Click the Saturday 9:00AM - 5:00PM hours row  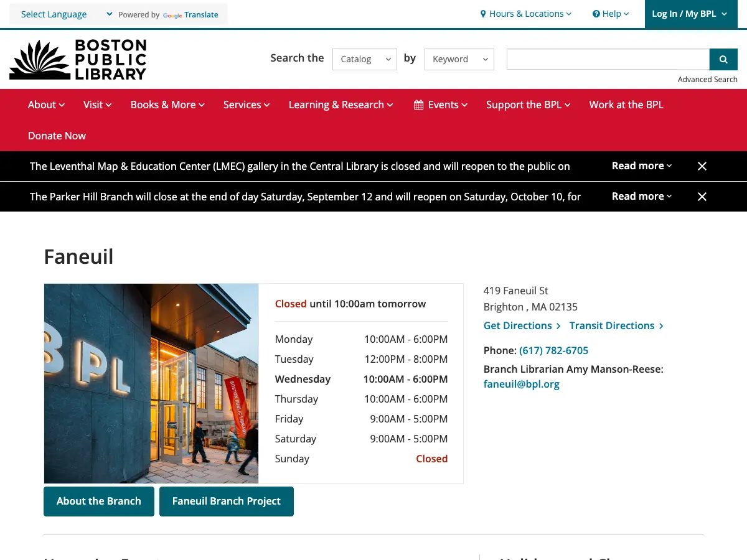pyautogui.click(x=361, y=439)
